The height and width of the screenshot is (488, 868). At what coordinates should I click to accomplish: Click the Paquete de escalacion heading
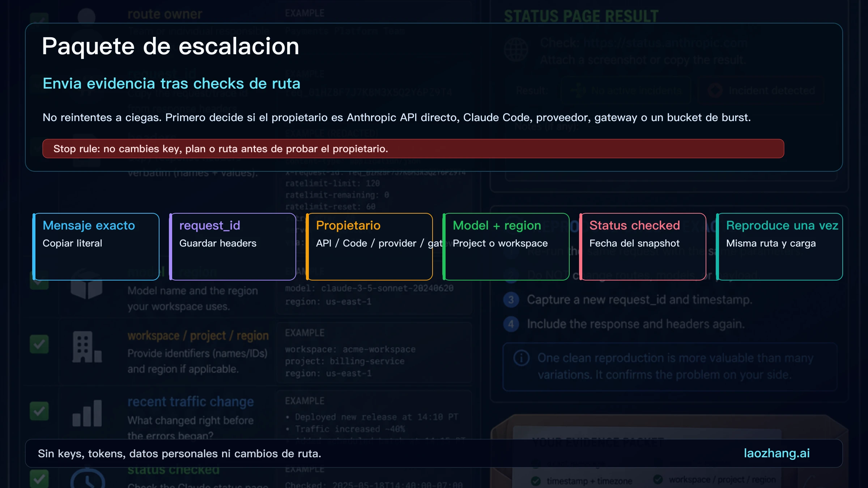(x=171, y=46)
